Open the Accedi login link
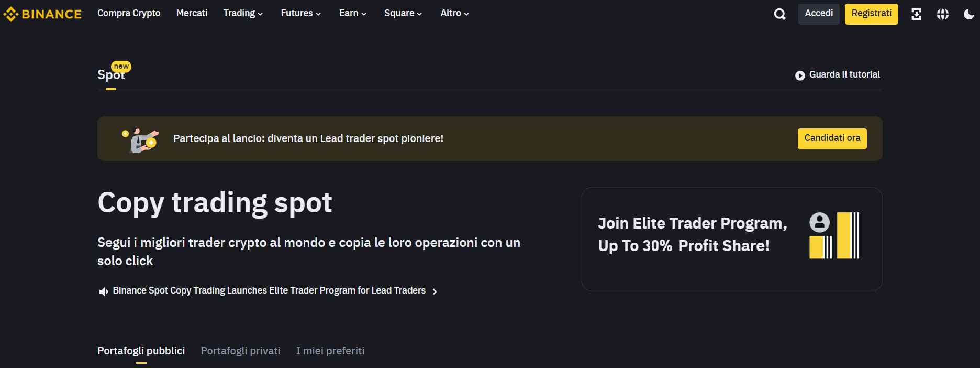980x368 pixels. [818, 14]
